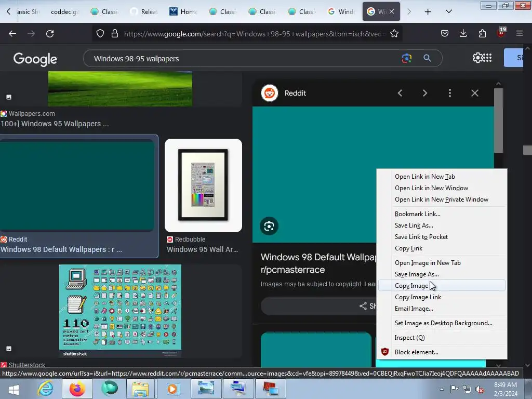
Task: Bookmark this page with the star
Action: [394, 34]
